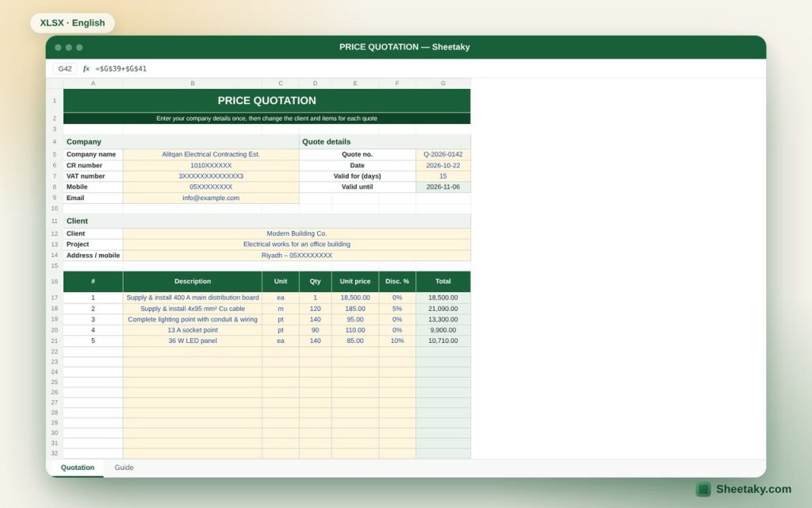The width and height of the screenshot is (812, 508).
Task: Select row 16 header
Action: tap(55, 282)
